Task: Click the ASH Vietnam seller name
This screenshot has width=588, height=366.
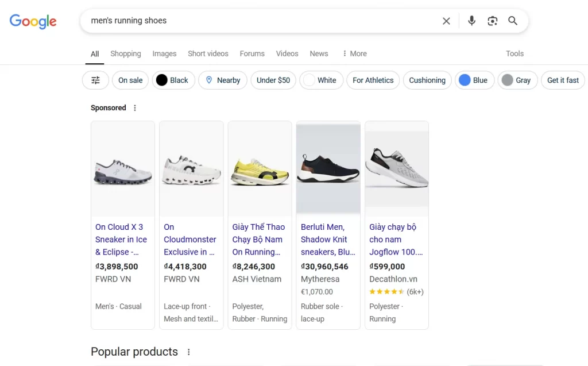Action: click(x=257, y=279)
